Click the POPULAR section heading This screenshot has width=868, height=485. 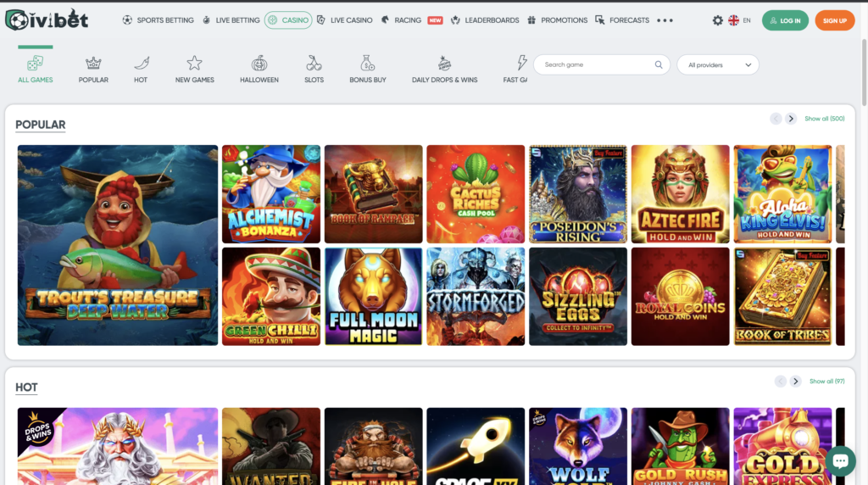[x=41, y=125]
